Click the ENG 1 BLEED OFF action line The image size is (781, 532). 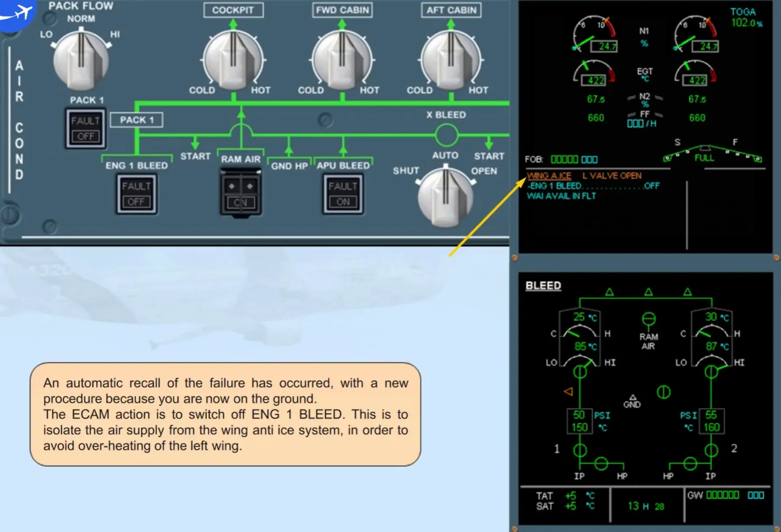(593, 186)
